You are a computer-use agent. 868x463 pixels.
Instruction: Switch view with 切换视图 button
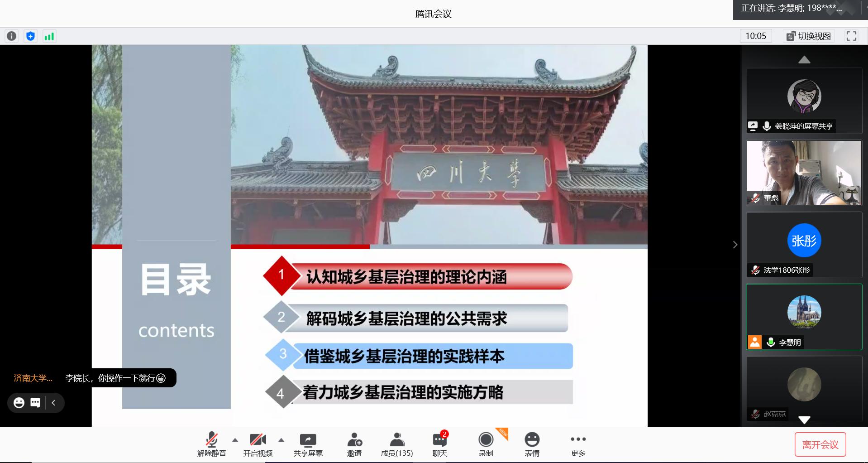pos(809,36)
